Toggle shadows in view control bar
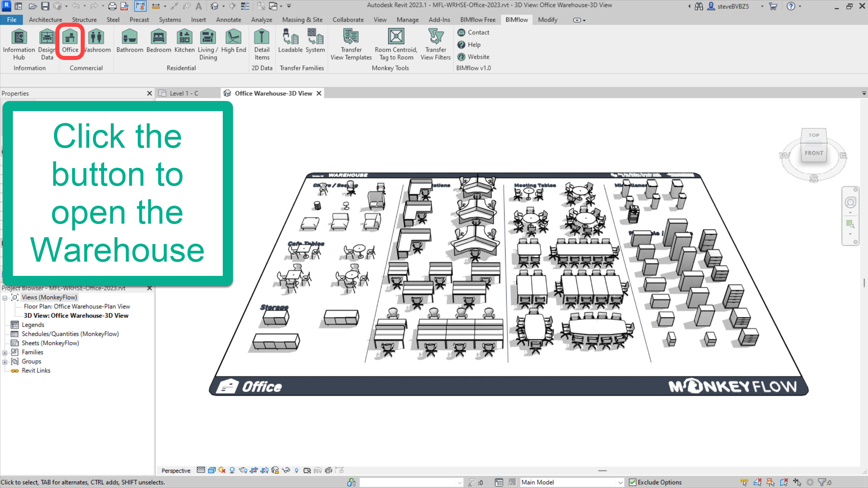This screenshot has width=868, height=488. click(232, 470)
